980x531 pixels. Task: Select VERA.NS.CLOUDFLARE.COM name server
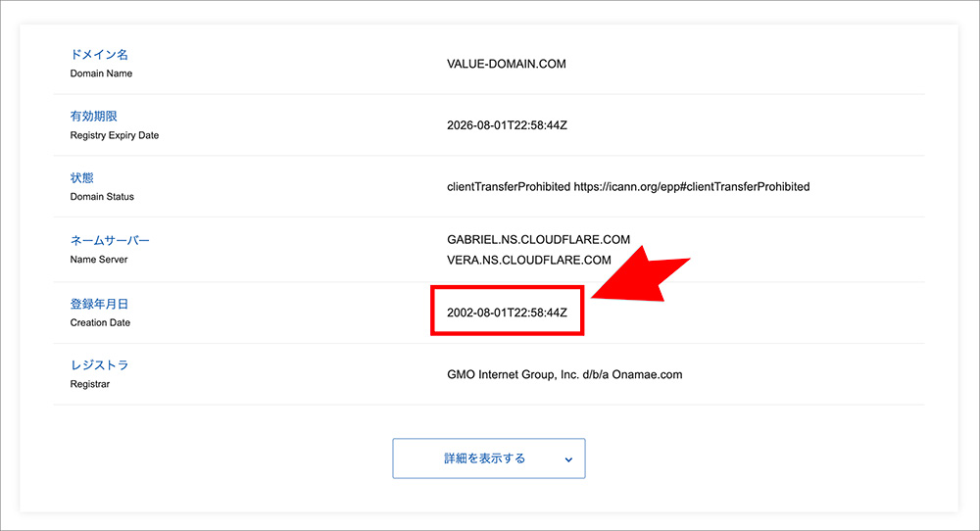point(529,260)
